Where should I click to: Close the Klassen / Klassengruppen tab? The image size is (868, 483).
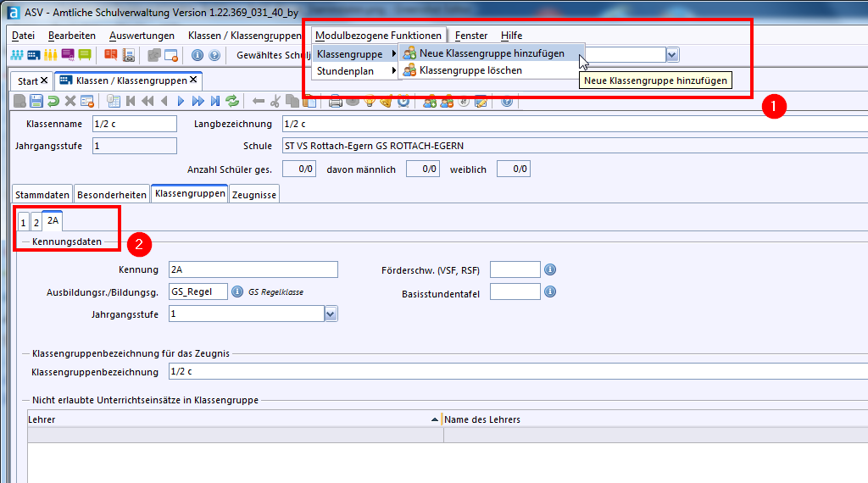click(x=193, y=80)
